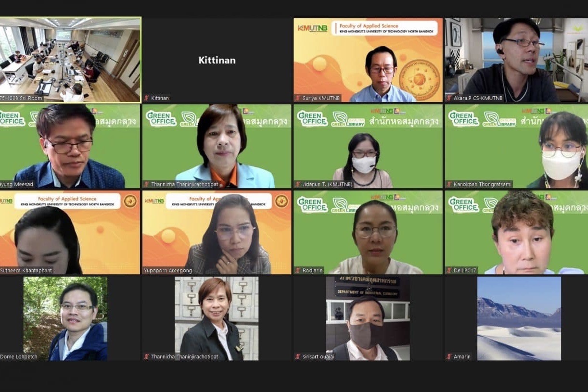
Task: Click muted mic icon next to Suriya KMUTNB
Action: pyautogui.click(x=298, y=98)
